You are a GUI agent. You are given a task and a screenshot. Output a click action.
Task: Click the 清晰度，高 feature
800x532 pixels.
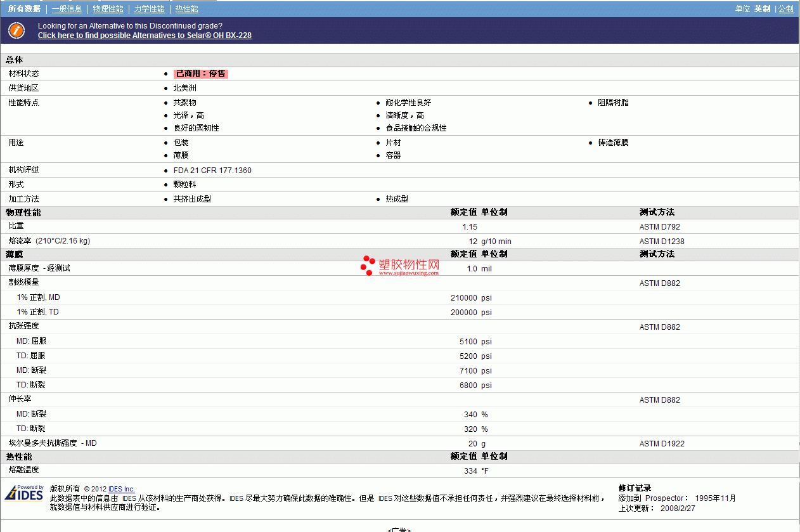[405, 115]
